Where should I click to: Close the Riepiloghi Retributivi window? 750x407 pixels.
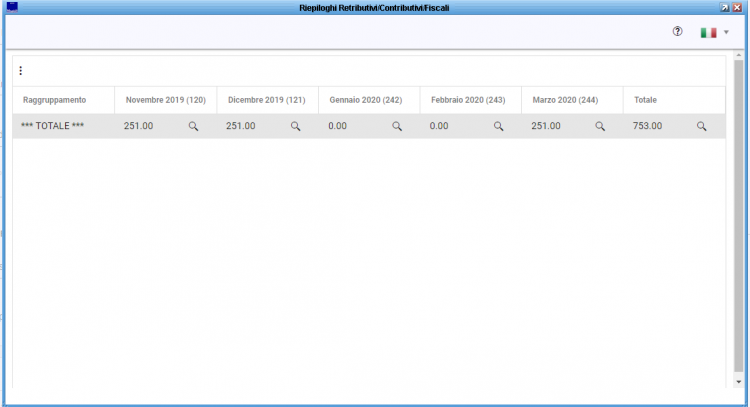pos(737,8)
